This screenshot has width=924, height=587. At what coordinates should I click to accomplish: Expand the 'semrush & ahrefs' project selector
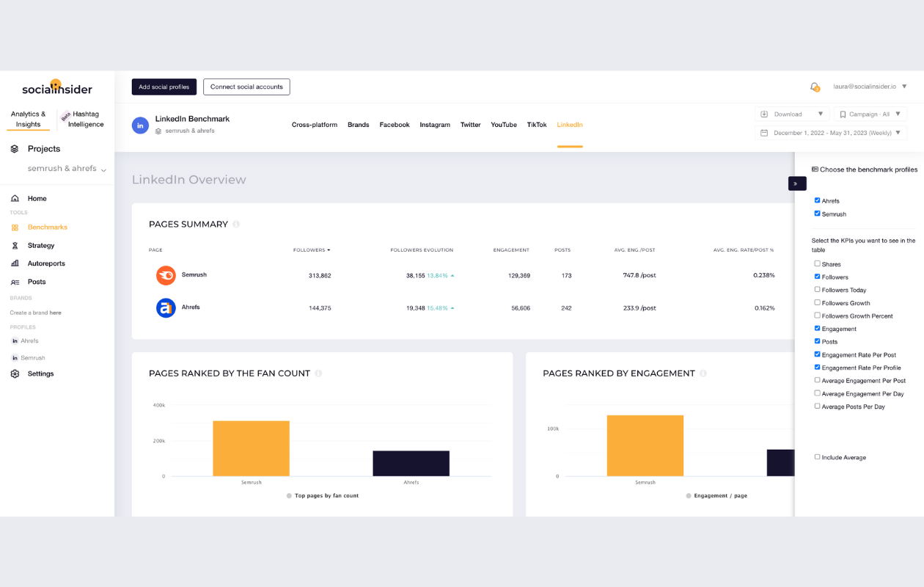(x=67, y=169)
